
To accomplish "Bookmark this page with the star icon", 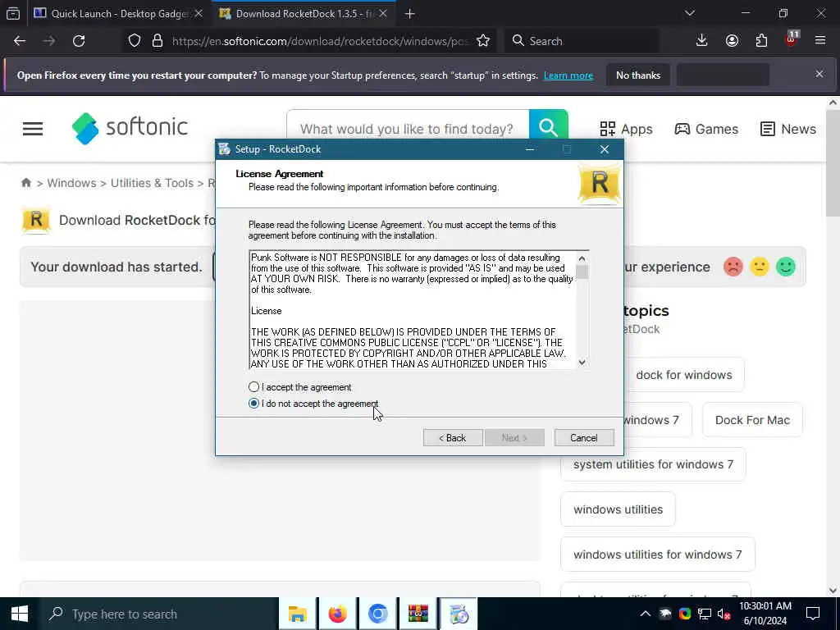I will click(483, 41).
